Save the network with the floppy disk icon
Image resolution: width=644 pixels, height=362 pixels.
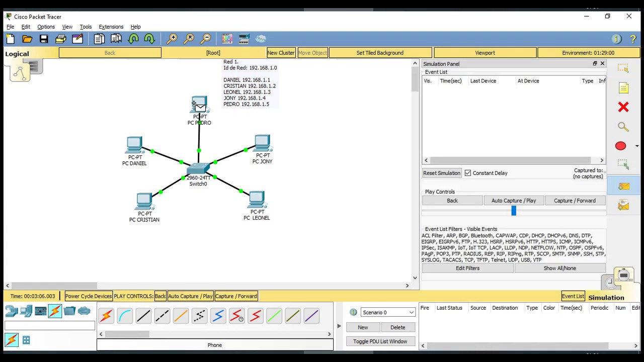click(44, 39)
